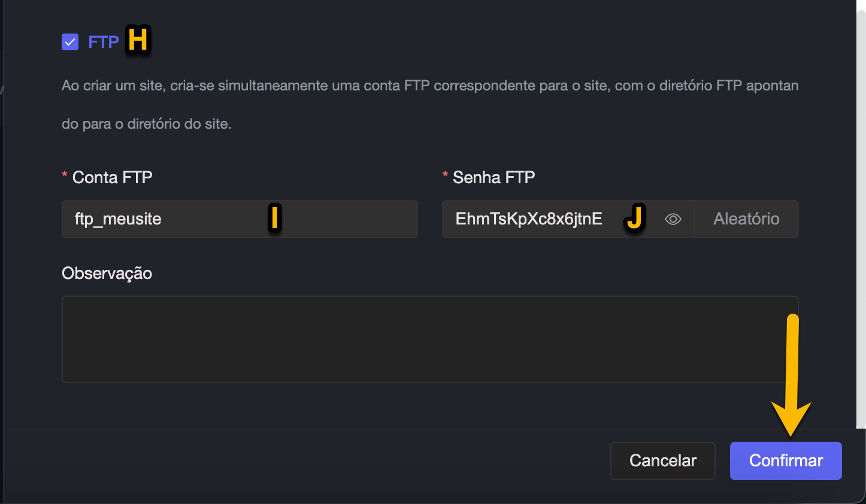Click the yellow J marker in password field
Image resolution: width=866 pixels, height=504 pixels.
click(634, 217)
